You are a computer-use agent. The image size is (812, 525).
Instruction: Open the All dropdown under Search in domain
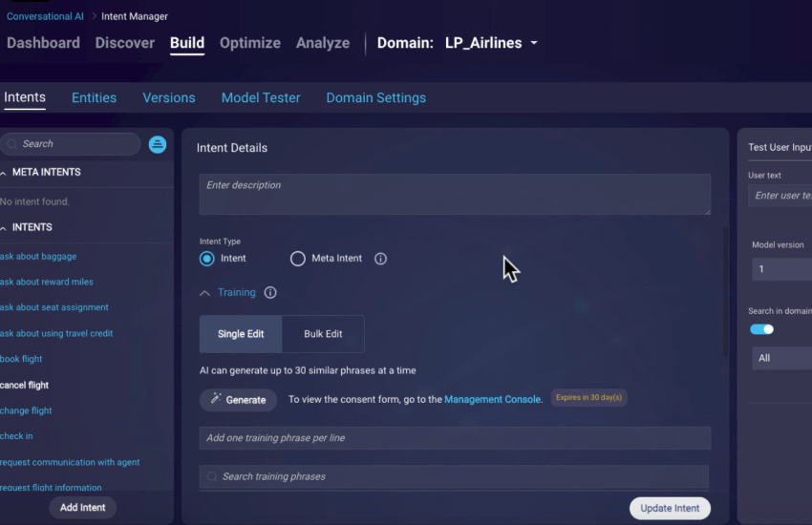tap(782, 358)
